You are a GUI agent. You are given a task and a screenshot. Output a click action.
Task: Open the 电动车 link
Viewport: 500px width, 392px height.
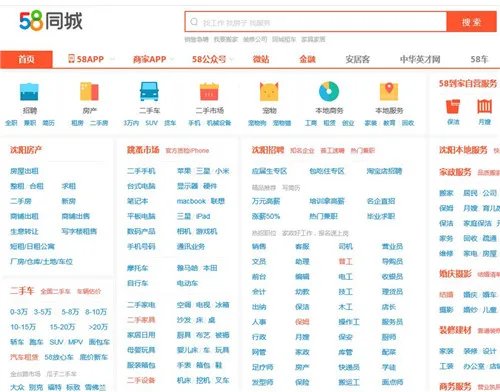point(187,283)
